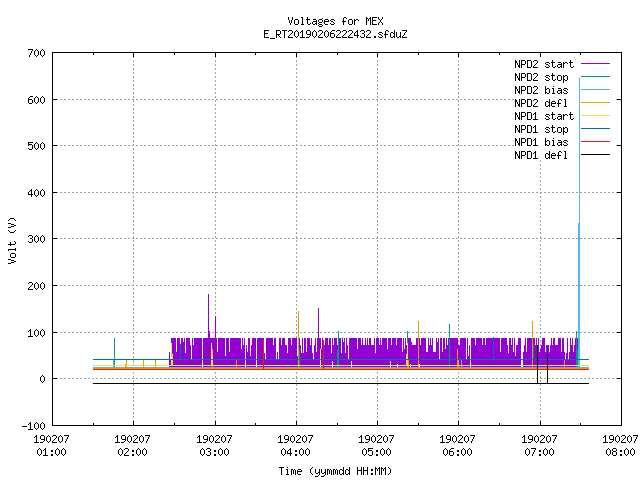Click the 'NPD1 start' legend label
640x480 pixels.
point(544,116)
